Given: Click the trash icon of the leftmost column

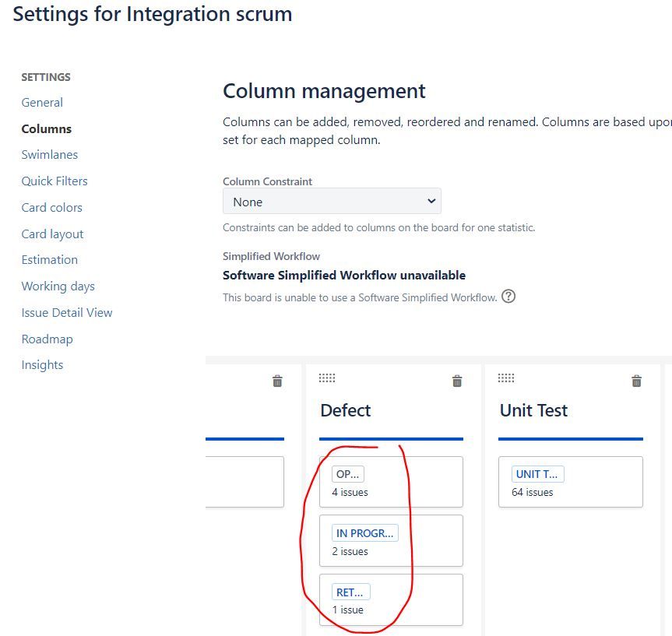Looking at the screenshot, I should pyautogui.click(x=277, y=381).
